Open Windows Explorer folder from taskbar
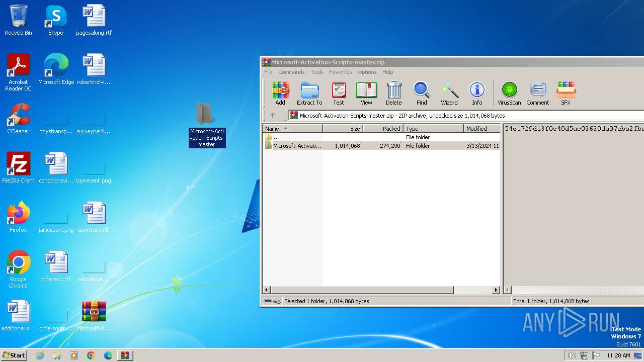This screenshot has height=362, width=644. coord(57,355)
